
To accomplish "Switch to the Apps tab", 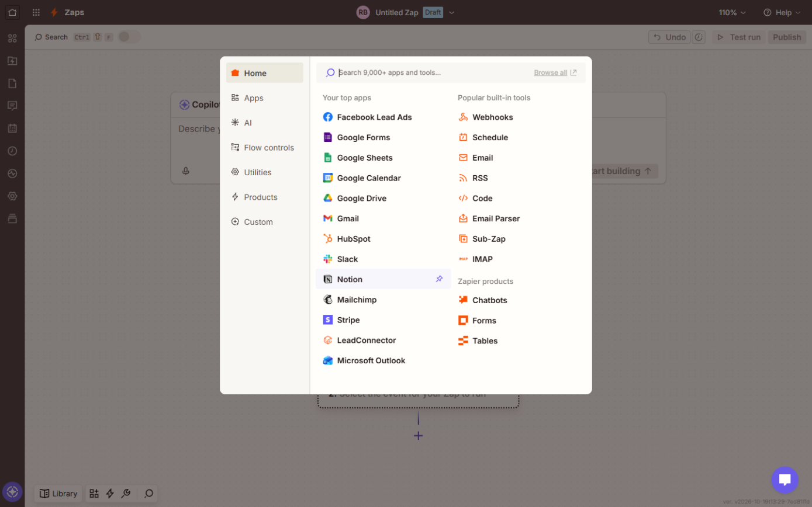I will 265,98.
